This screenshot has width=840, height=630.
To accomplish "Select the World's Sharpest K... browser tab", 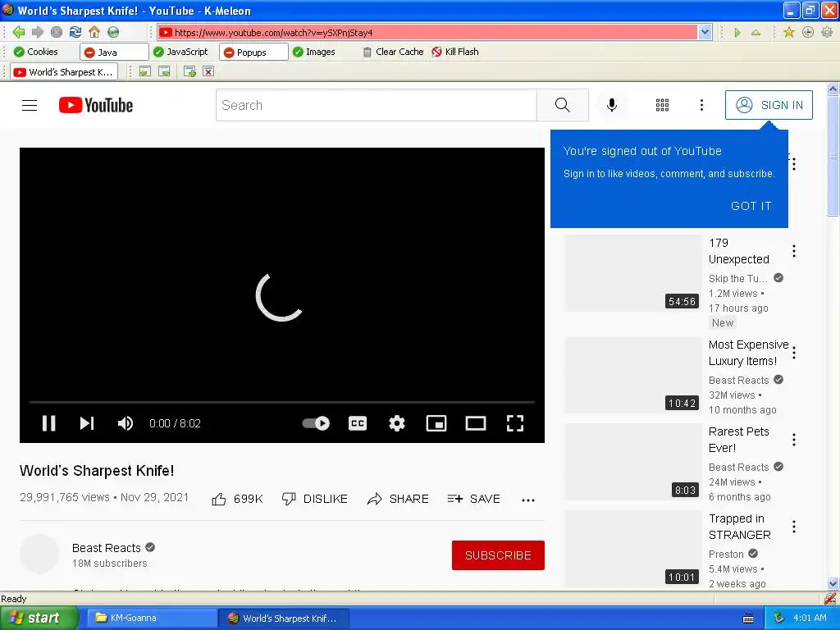I will tap(64, 72).
